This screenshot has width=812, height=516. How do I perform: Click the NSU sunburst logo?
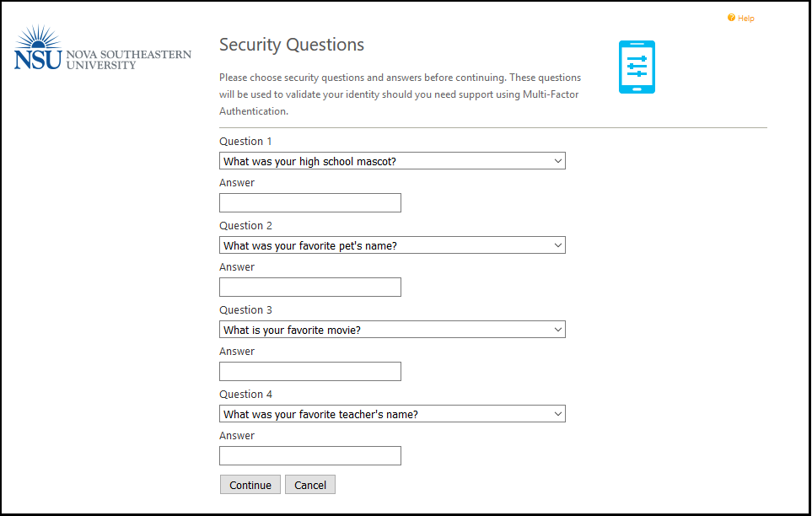pyautogui.click(x=38, y=47)
